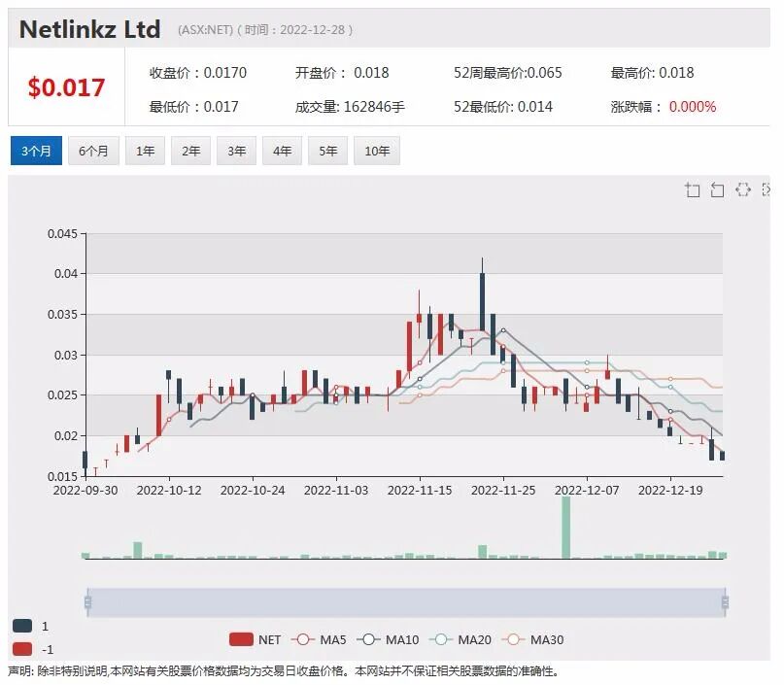Click the dark swatch labeled 1
This screenshot has width=784, height=685.
point(22,626)
